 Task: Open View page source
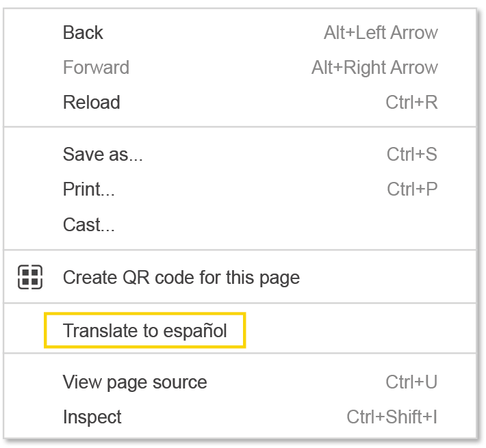click(x=135, y=382)
